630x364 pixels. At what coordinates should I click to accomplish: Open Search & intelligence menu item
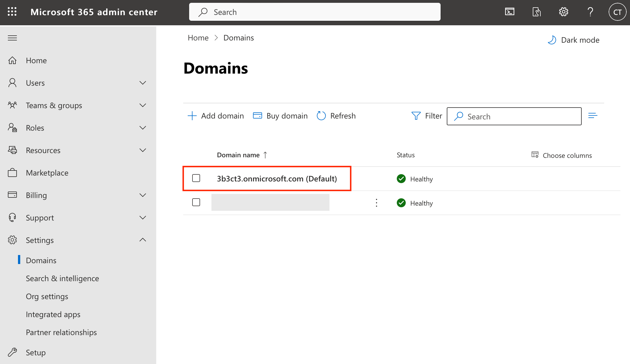coord(62,278)
